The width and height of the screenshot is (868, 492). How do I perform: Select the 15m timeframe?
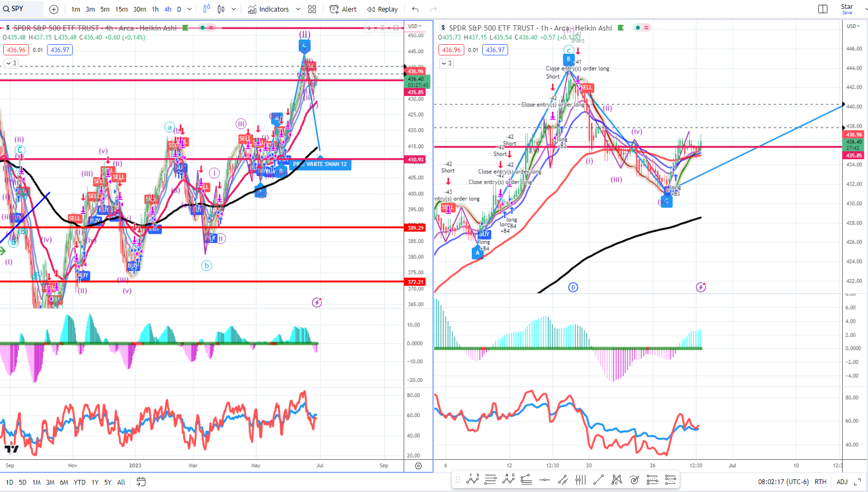(121, 9)
